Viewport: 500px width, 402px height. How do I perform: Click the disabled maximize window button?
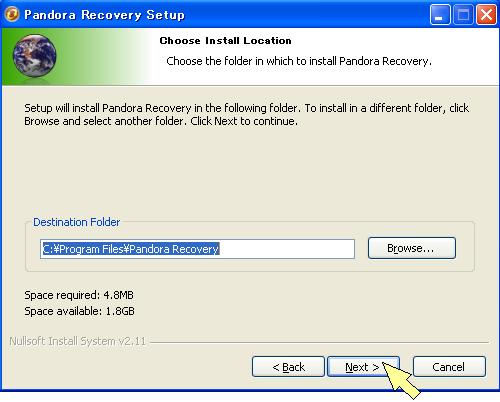pyautogui.click(x=463, y=15)
